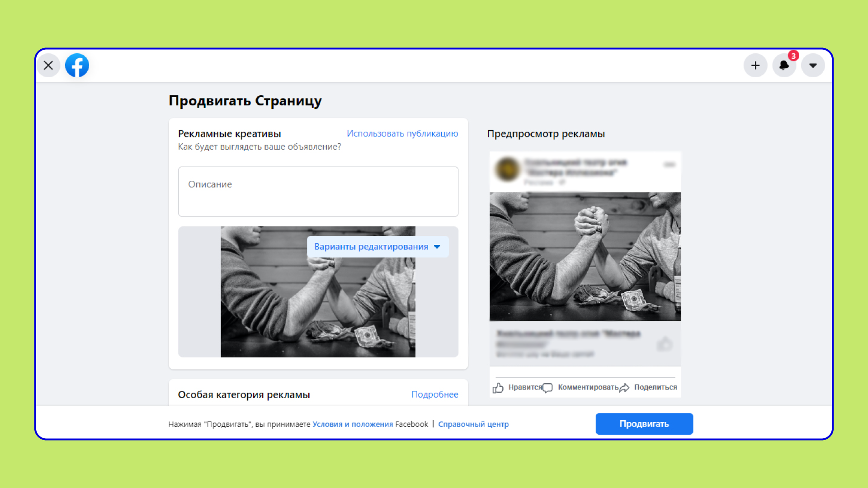Open the Условия и положения link

click(353, 424)
